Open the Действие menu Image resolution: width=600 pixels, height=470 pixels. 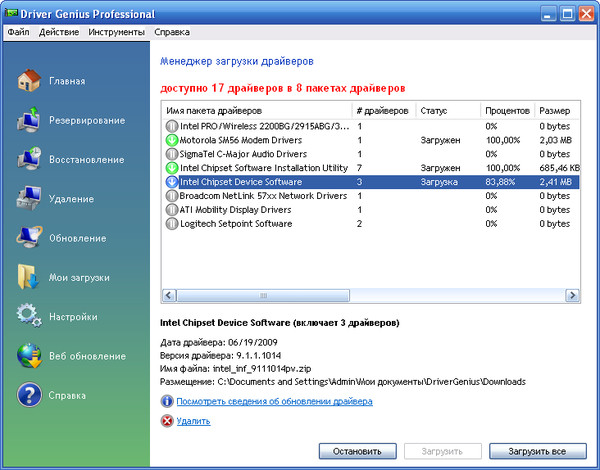(x=59, y=32)
